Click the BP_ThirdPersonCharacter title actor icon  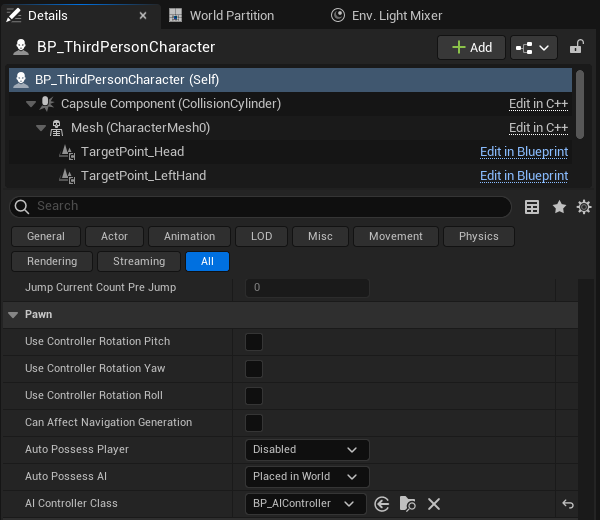click(21, 47)
